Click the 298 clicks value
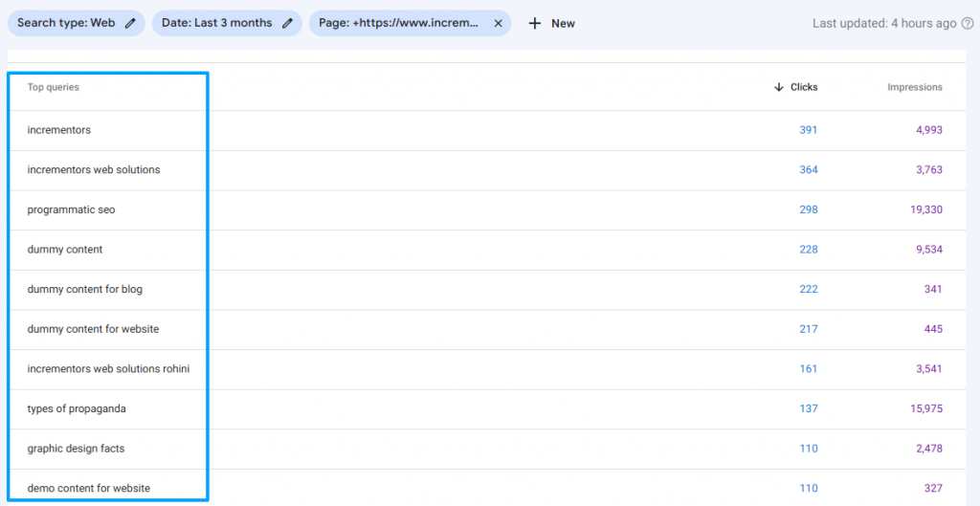The width and height of the screenshot is (980, 506). (808, 209)
